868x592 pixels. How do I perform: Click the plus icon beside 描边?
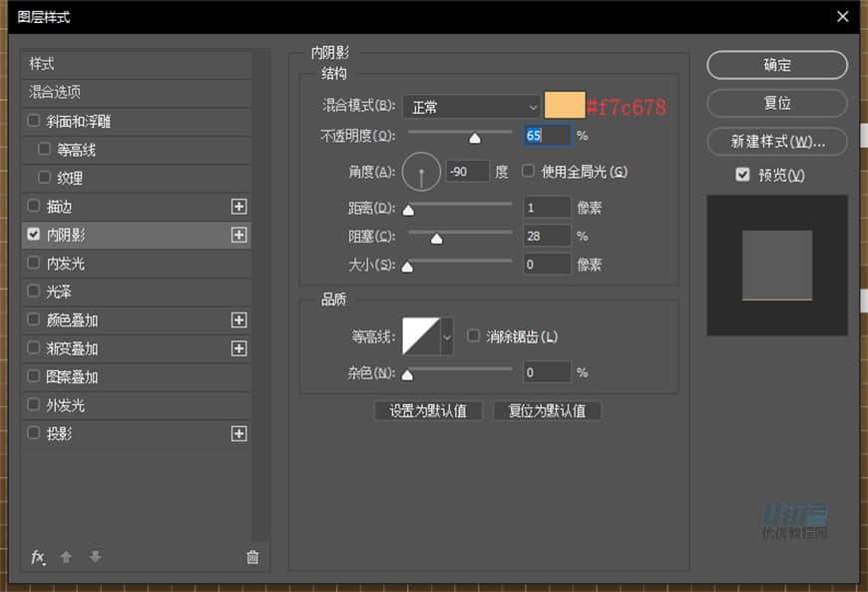tap(239, 207)
